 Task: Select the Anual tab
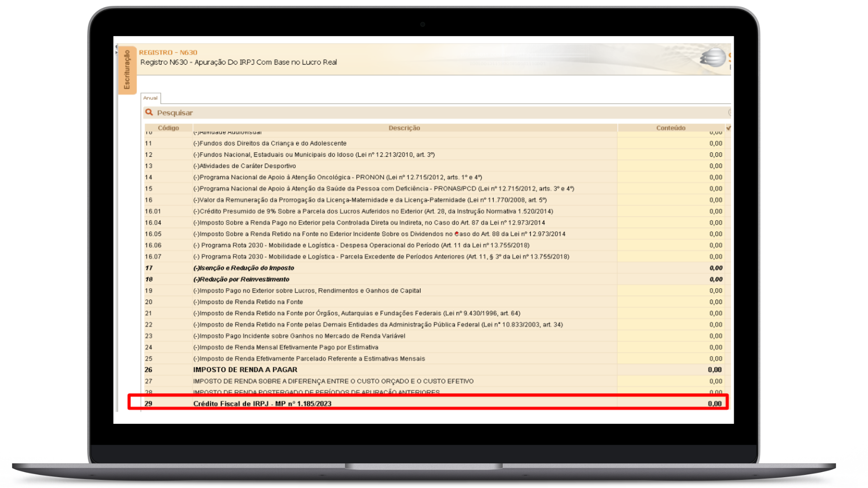coord(151,98)
